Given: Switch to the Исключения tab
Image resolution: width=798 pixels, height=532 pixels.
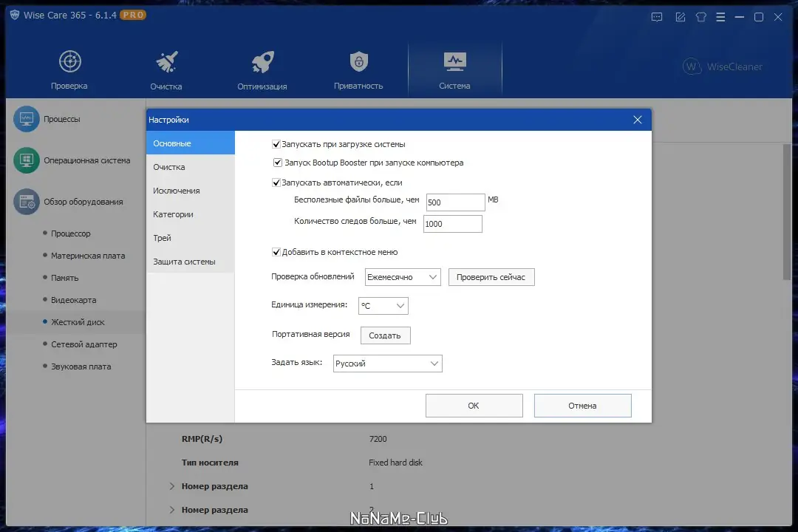Looking at the screenshot, I should coord(177,190).
